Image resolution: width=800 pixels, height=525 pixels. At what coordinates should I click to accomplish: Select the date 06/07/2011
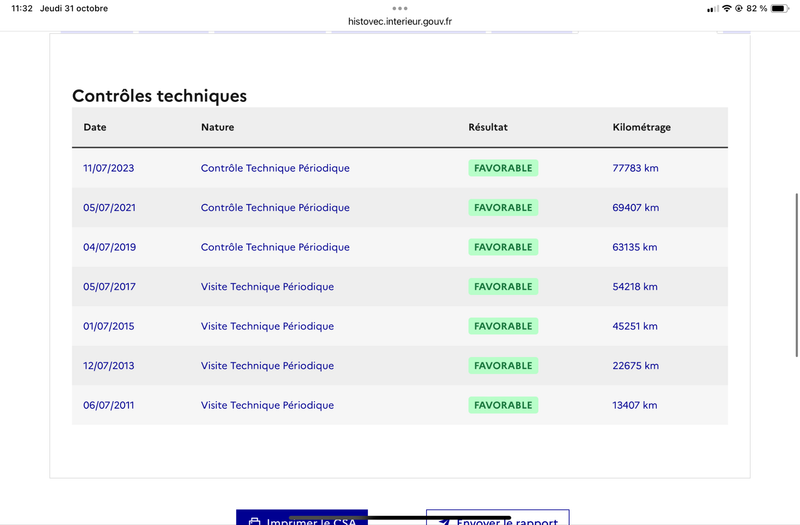(x=109, y=405)
